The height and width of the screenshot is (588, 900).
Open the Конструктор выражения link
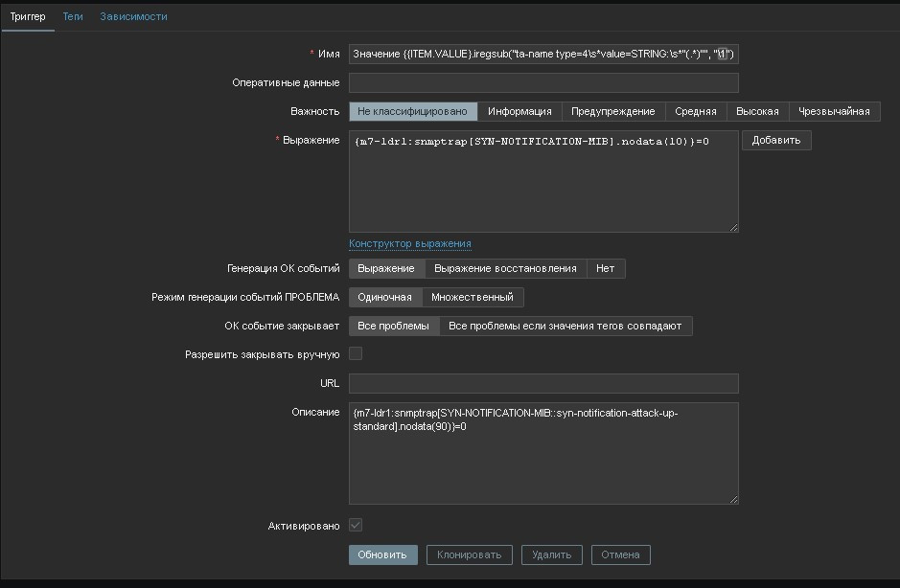(x=410, y=243)
